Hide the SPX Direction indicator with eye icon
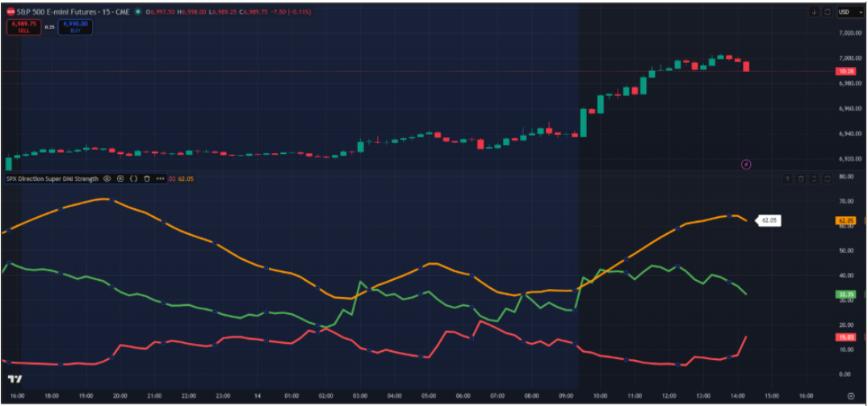 pyautogui.click(x=107, y=179)
